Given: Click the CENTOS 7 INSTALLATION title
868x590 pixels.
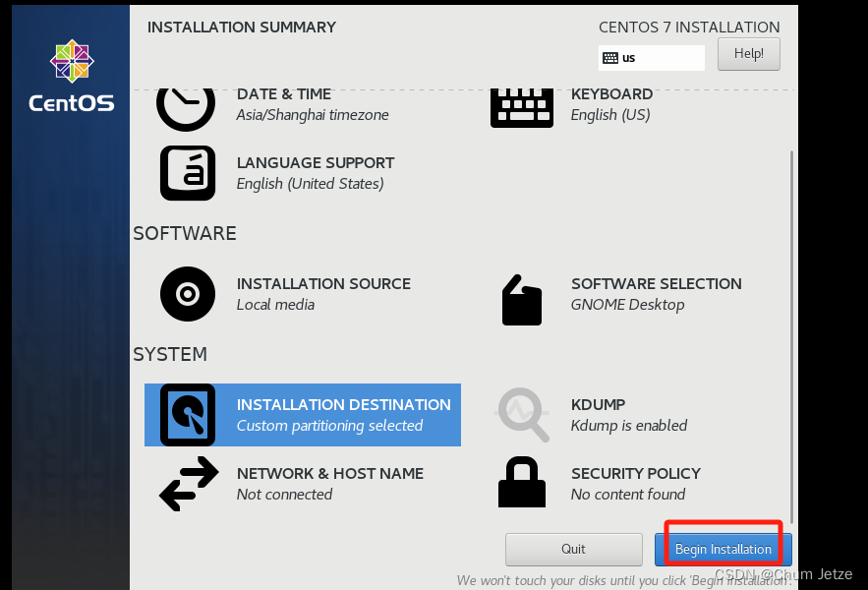Looking at the screenshot, I should click(x=689, y=28).
